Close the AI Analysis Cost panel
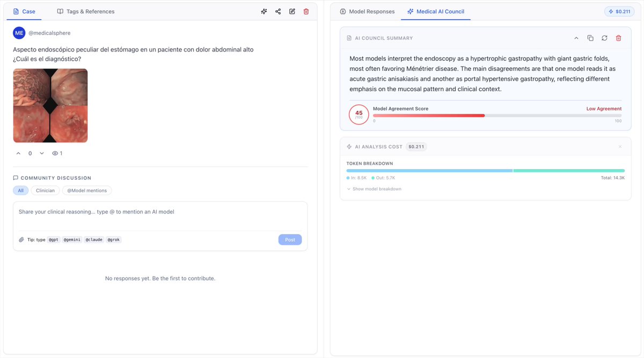Image resolution: width=644 pixels, height=358 pixels. 620,147
